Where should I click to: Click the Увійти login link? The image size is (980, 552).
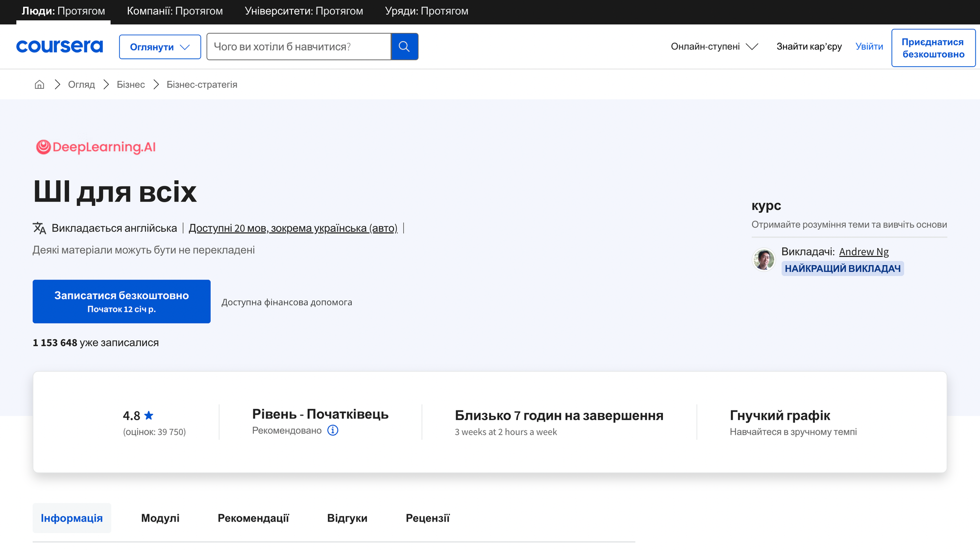tap(869, 47)
